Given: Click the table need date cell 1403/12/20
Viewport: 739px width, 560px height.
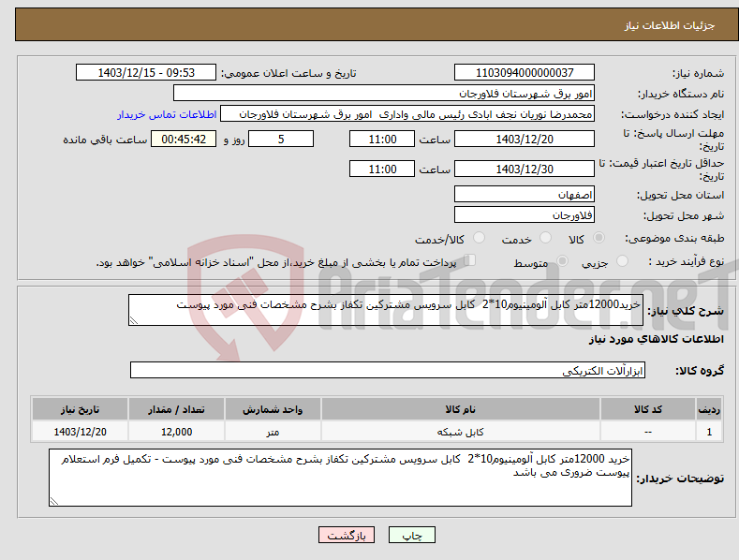Looking at the screenshot, I should point(81,432).
